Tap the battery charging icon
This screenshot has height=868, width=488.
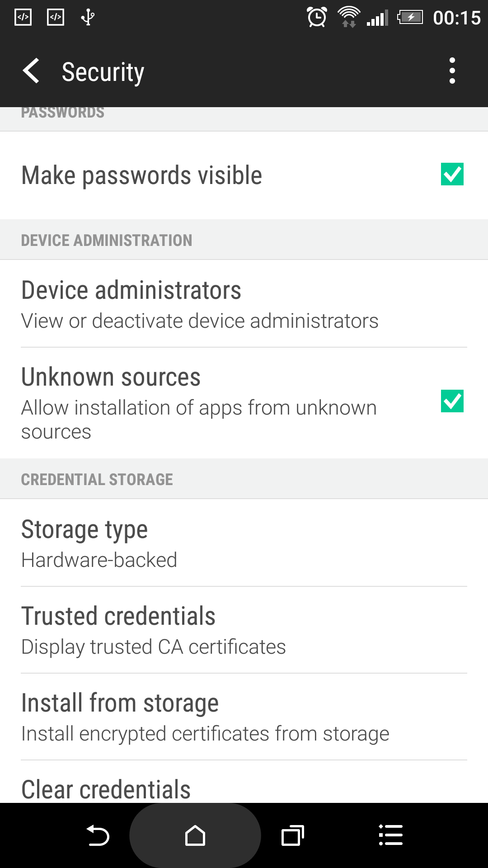410,18
